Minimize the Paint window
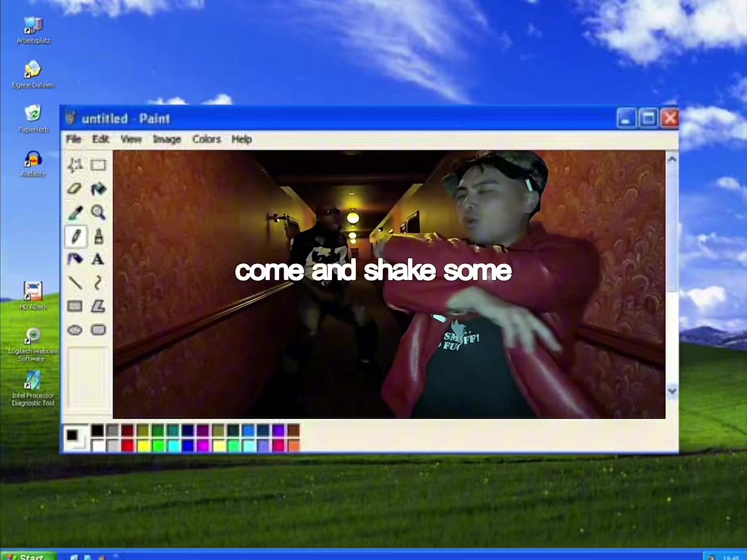The width and height of the screenshot is (747, 560). [626, 118]
